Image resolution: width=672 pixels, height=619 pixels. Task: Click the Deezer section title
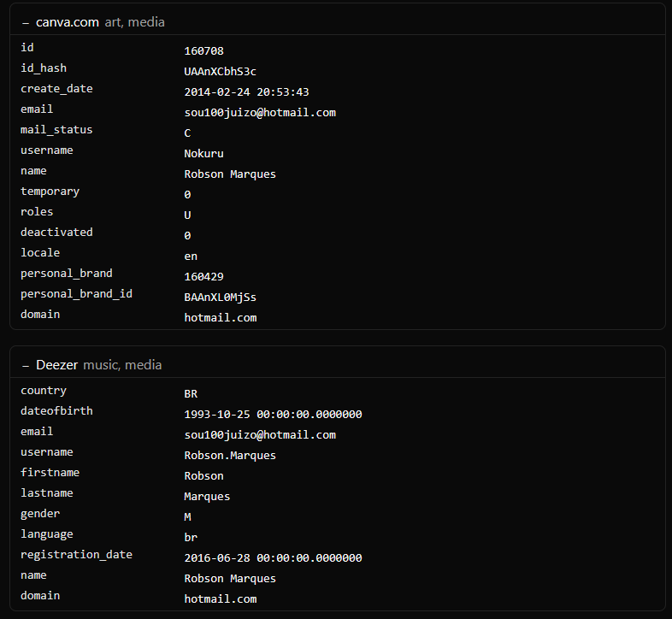tap(57, 365)
